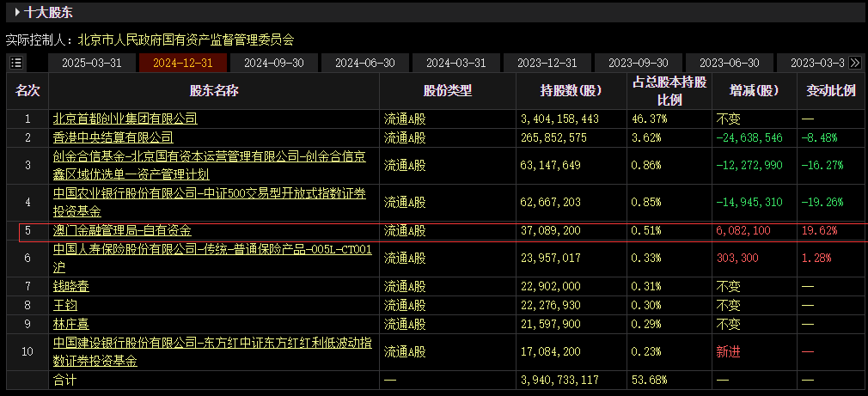Click the total holding 3,940,733,117

coord(560,380)
